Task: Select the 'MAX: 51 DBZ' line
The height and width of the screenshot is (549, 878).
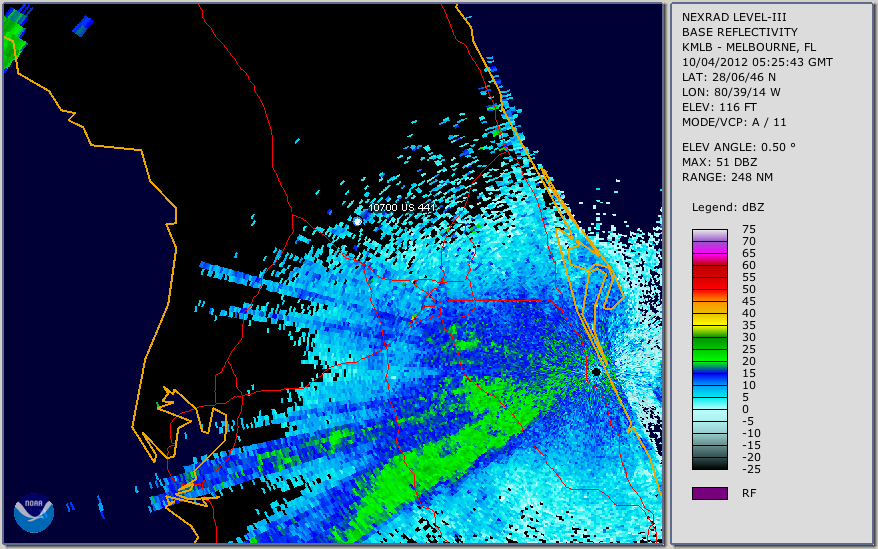Action: (x=719, y=162)
